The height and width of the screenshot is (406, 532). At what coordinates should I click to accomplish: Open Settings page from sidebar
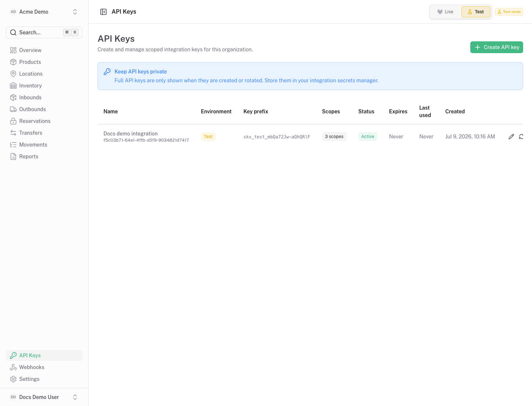coord(44,379)
